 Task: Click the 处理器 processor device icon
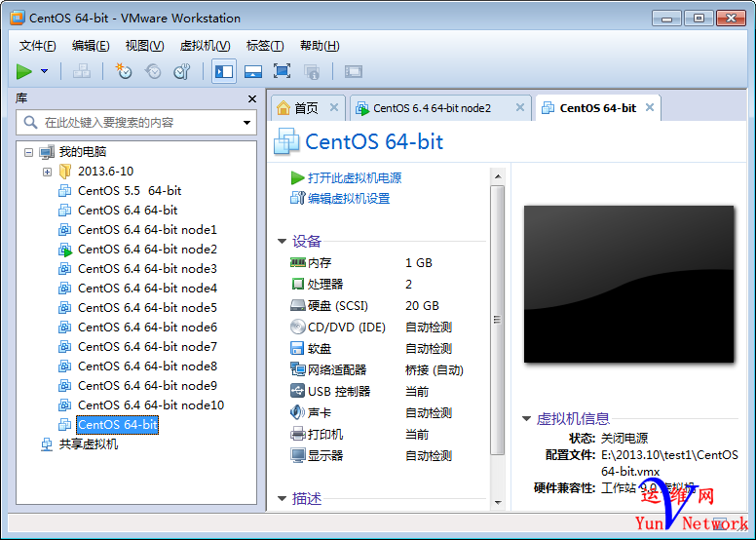pyautogui.click(x=298, y=284)
